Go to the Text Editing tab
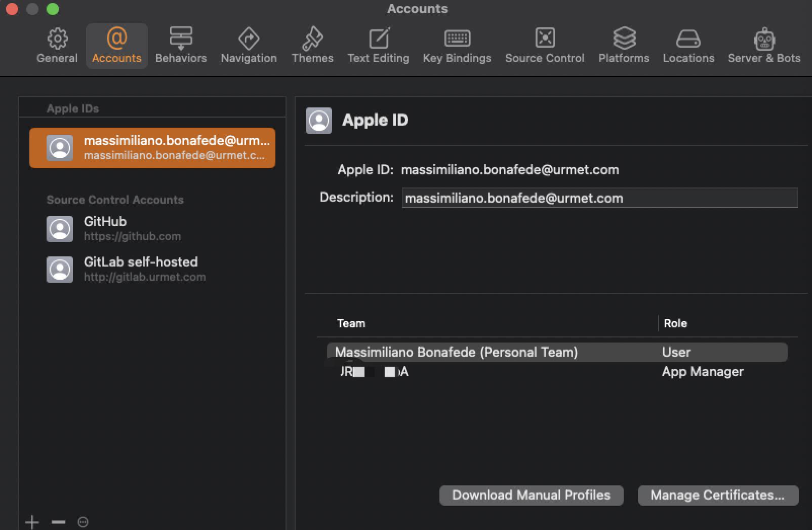This screenshot has height=530, width=812. coord(378,46)
